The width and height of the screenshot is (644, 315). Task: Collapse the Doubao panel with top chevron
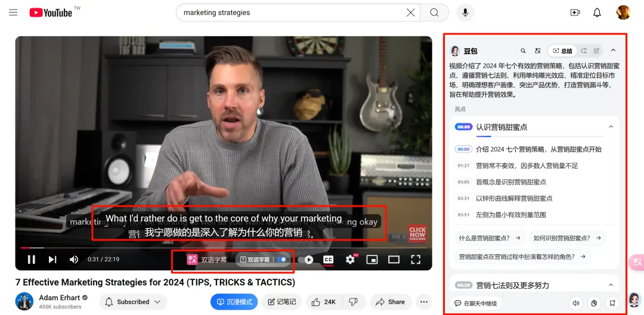[x=613, y=51]
